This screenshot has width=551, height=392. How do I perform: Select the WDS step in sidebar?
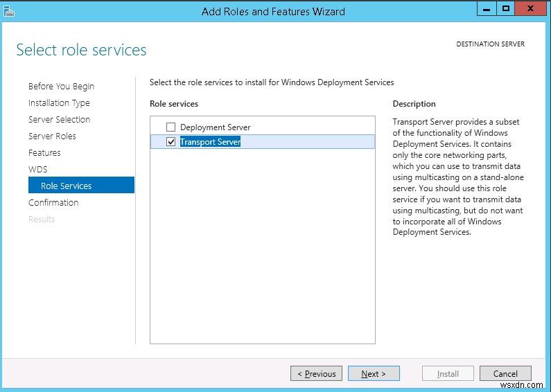pos(37,169)
